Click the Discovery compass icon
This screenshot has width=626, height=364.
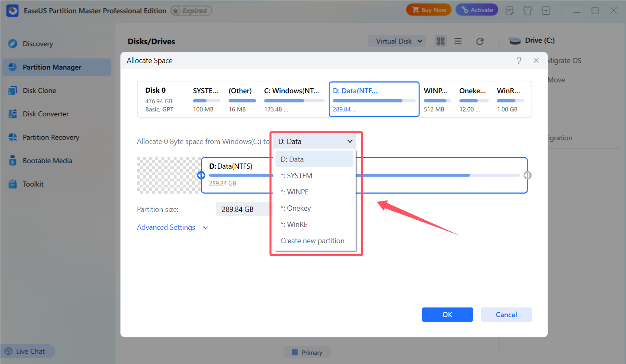13,44
